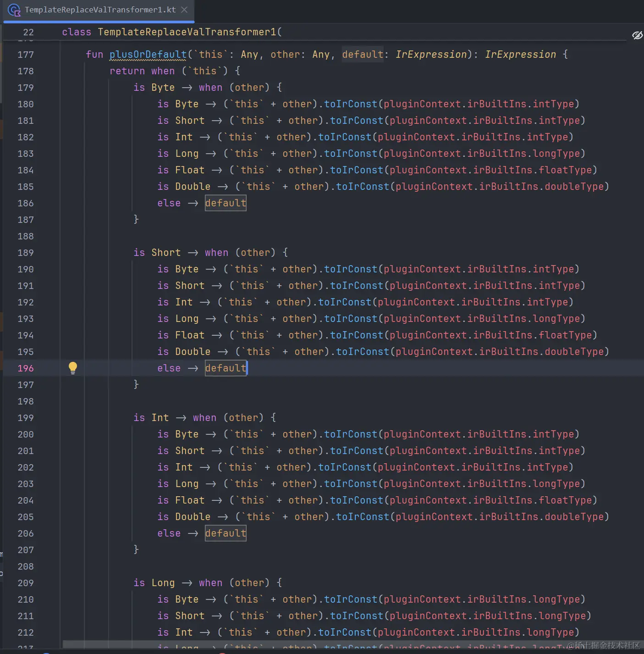
Task: Click 'is Double' on line 205
Action: [184, 516]
